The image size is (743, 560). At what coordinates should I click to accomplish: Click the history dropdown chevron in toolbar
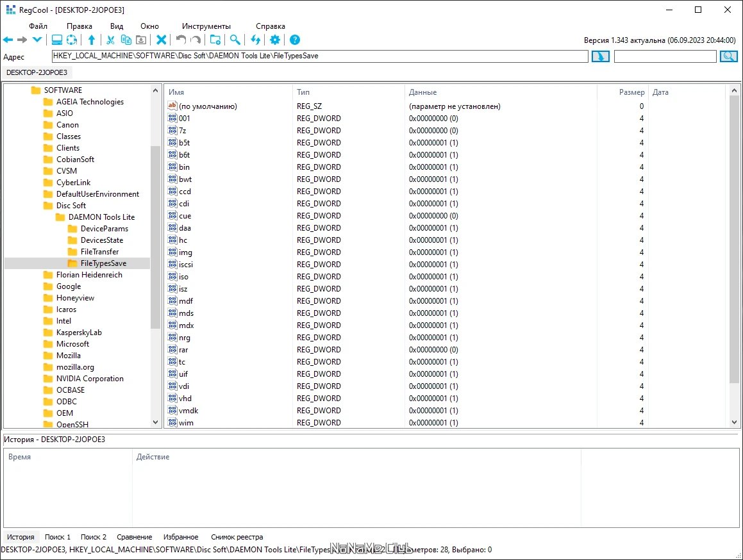point(37,40)
